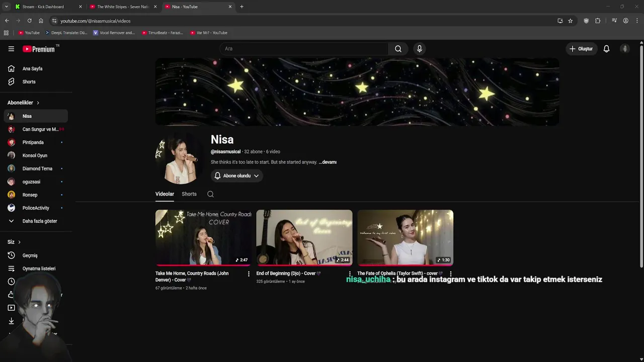Open the tab search dropdown arrow
644x362 pixels.
[6, 7]
